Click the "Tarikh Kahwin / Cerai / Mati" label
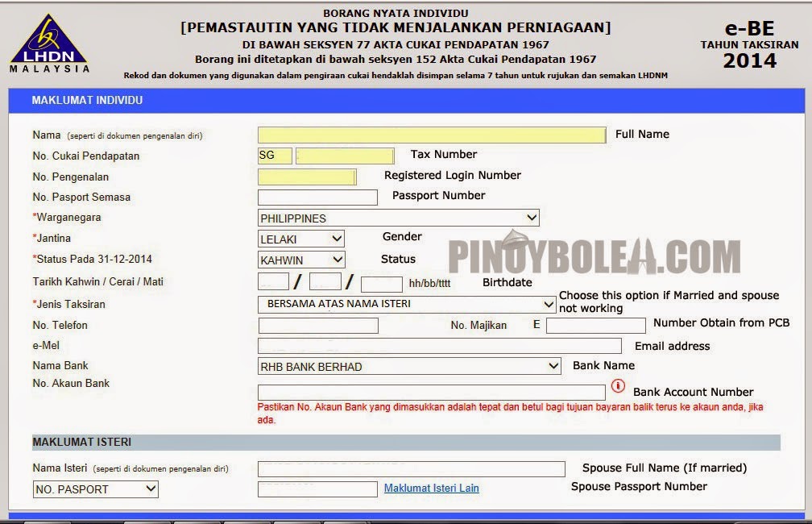812x524 pixels. pyautogui.click(x=98, y=282)
